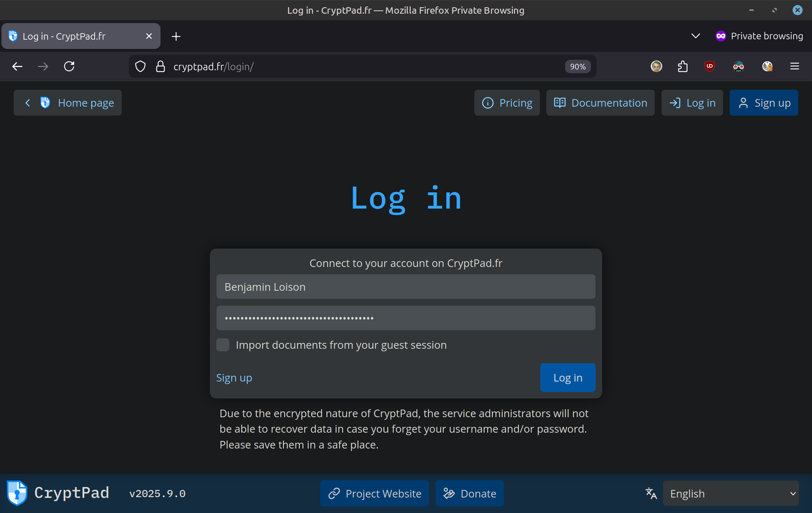
Task: Click the tracking protection shield icon
Action: click(x=140, y=66)
